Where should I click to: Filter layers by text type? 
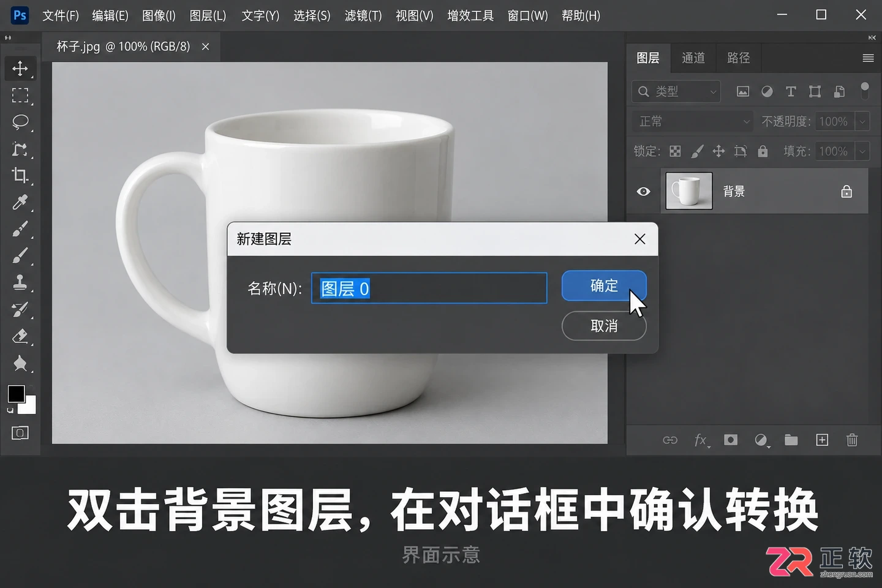[791, 91]
